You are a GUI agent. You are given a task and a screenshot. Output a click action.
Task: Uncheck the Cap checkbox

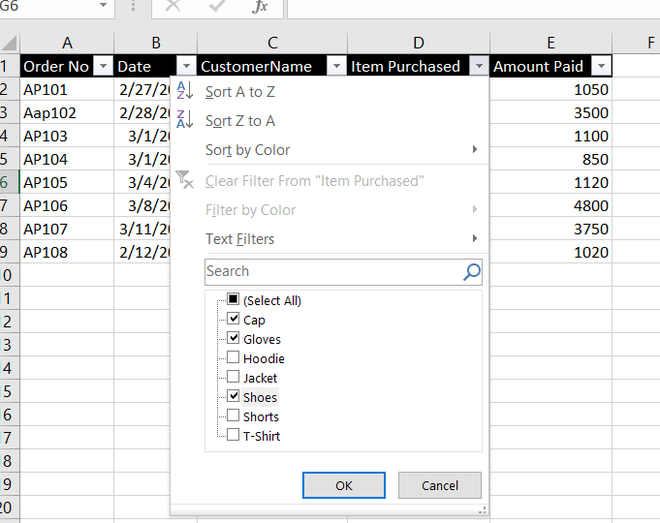click(x=233, y=320)
